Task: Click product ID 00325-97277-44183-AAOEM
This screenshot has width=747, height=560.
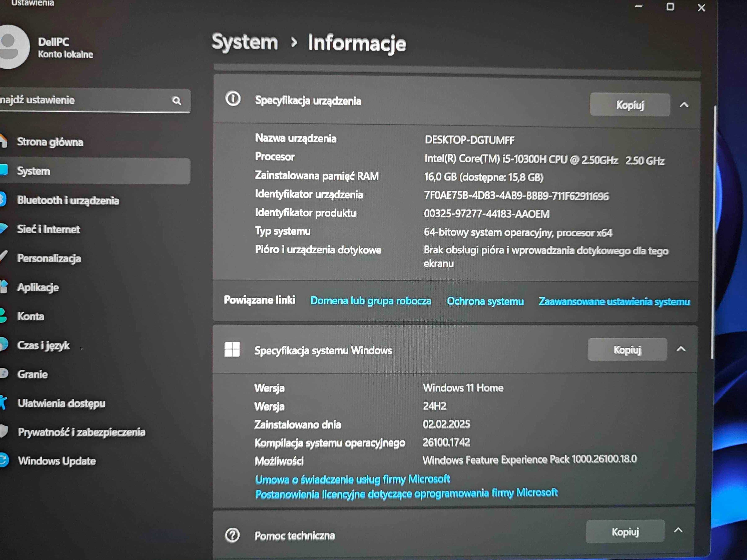Action: click(x=487, y=214)
